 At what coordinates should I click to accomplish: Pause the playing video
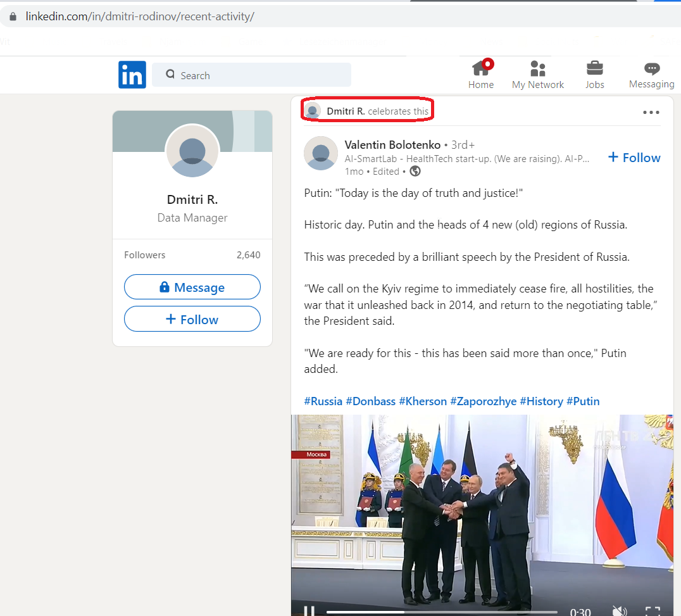309,611
